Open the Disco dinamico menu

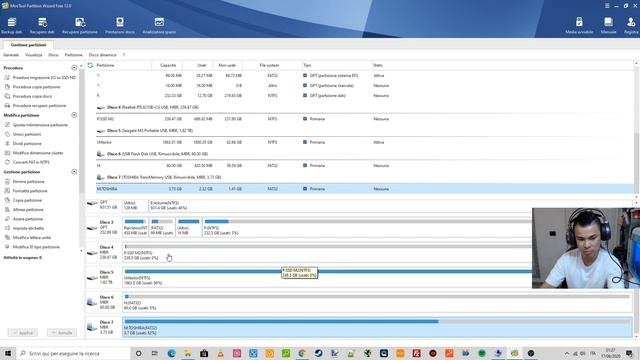click(102, 55)
